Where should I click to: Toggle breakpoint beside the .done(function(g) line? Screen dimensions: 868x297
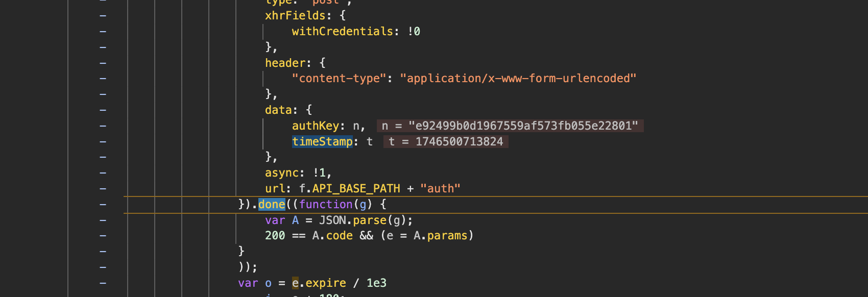103,205
